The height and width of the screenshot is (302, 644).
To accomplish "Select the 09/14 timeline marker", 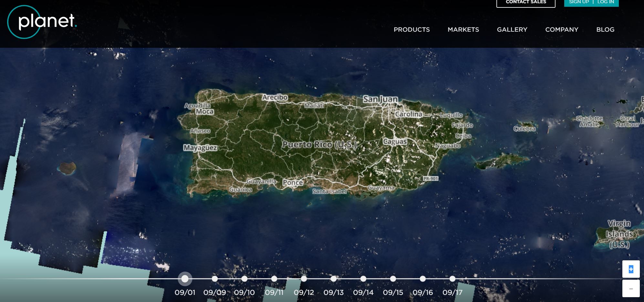I will [x=363, y=278].
